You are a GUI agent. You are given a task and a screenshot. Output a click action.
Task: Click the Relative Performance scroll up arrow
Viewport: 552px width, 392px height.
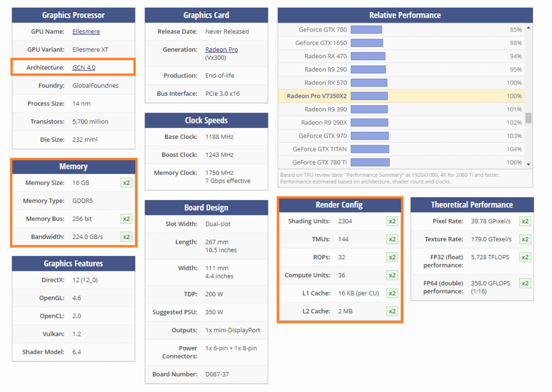point(528,28)
